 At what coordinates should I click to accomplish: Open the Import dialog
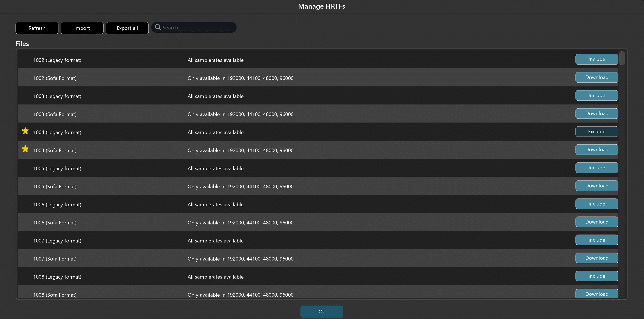click(x=82, y=28)
